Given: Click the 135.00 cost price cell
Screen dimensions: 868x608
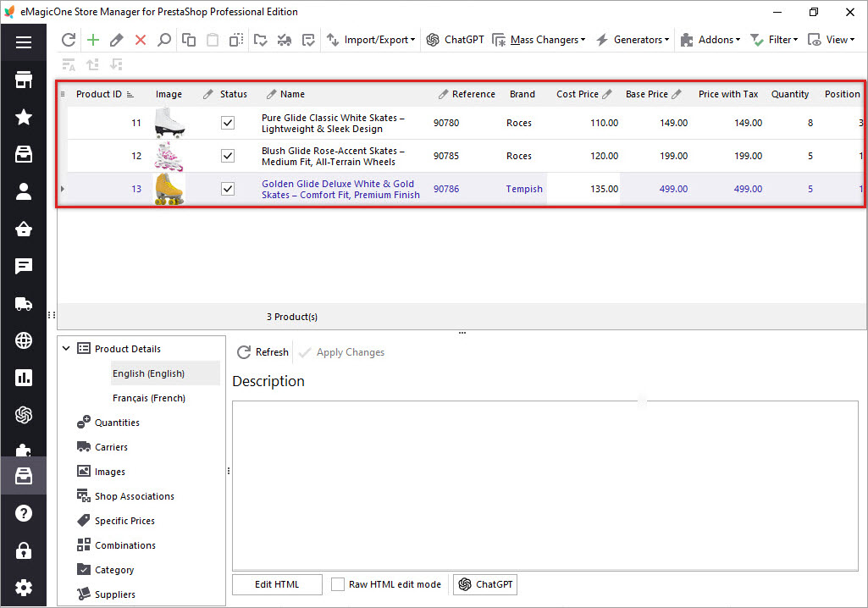Looking at the screenshot, I should 583,189.
